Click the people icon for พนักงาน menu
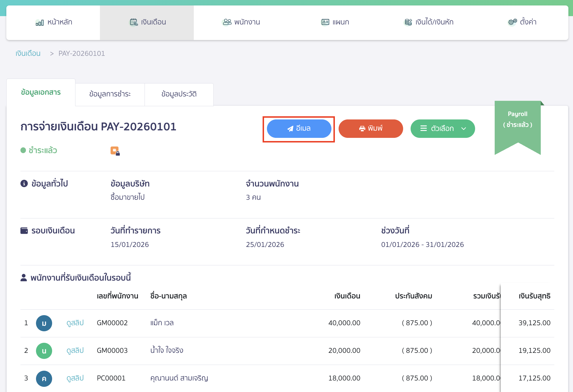This screenshot has height=392, width=573. [227, 22]
